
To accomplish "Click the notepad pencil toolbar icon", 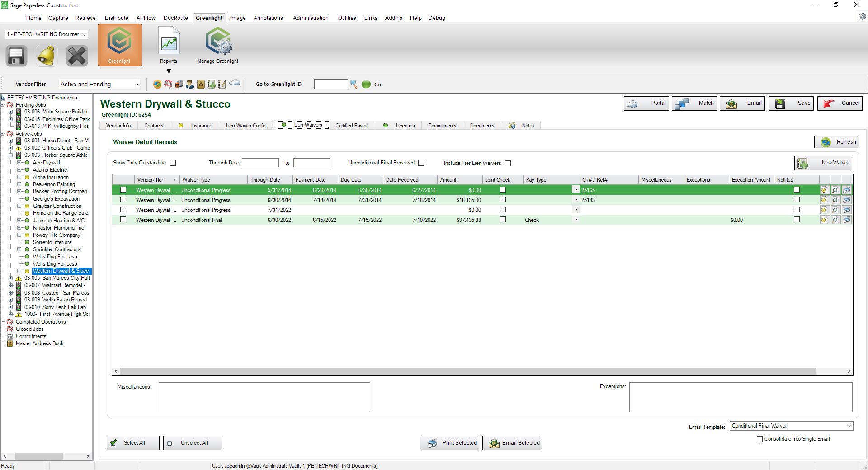I will click(x=222, y=84).
